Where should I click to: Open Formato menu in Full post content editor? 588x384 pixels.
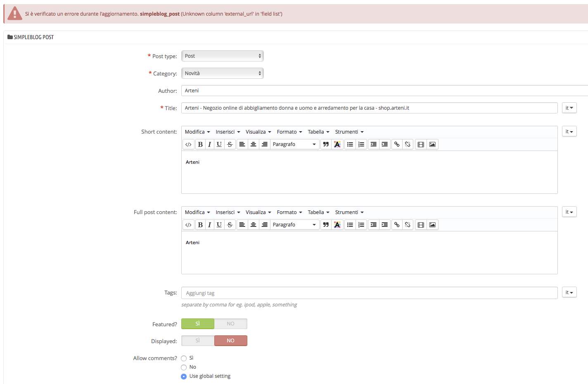point(289,212)
